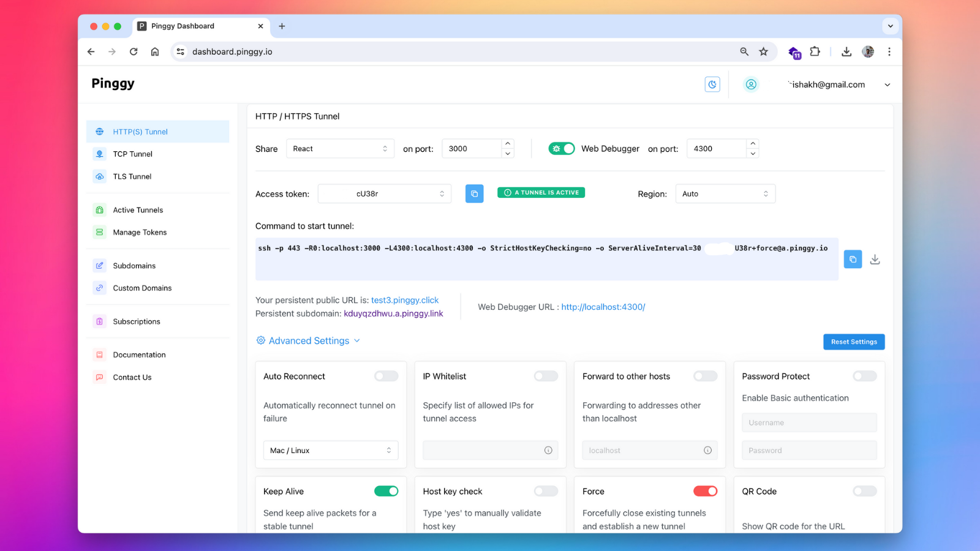The height and width of the screenshot is (551, 980).
Task: Open the account menu by the email chevron
Action: point(887,85)
